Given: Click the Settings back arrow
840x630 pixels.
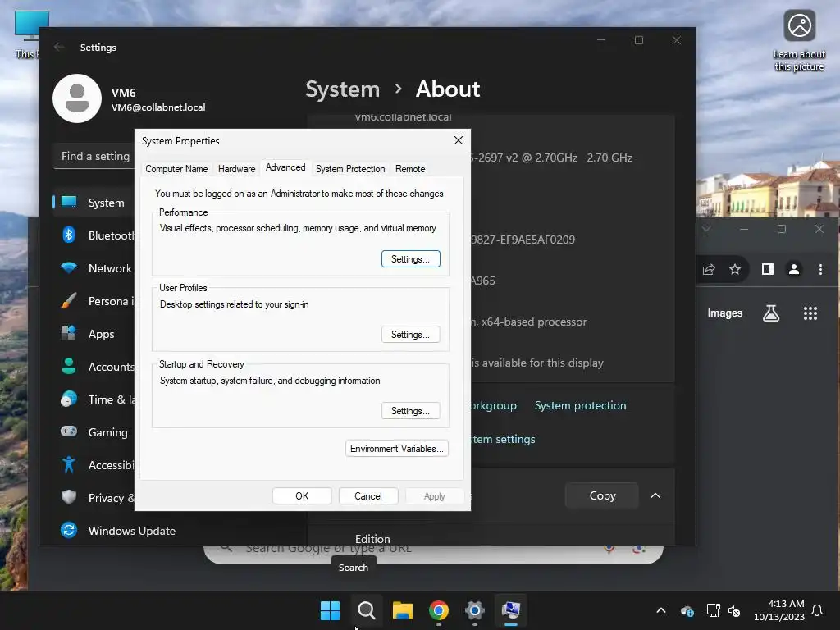Looking at the screenshot, I should tap(59, 47).
